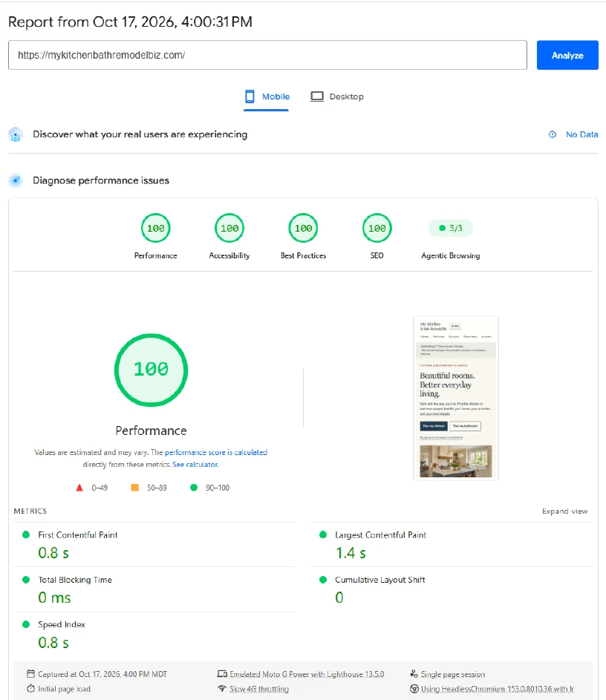The height and width of the screenshot is (700, 606).
Task: Switch to the Desktop tab
Action: point(337,97)
